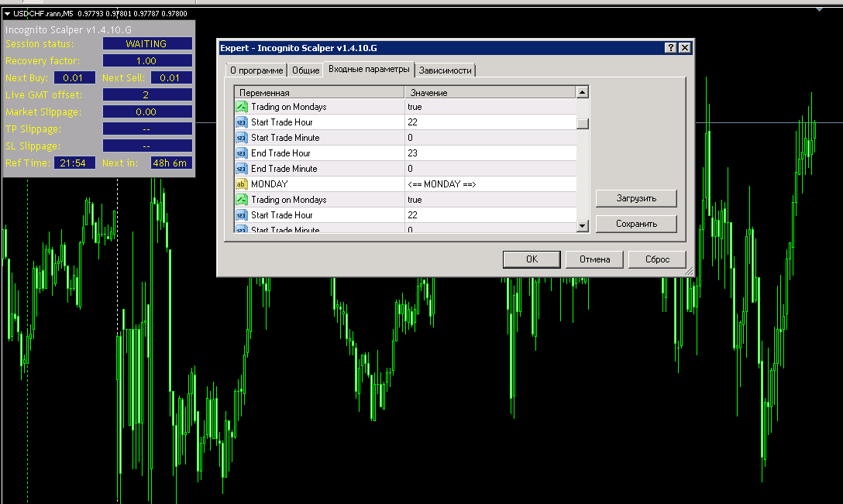Click the WAITING session status field
The image size is (843, 504).
point(147,43)
